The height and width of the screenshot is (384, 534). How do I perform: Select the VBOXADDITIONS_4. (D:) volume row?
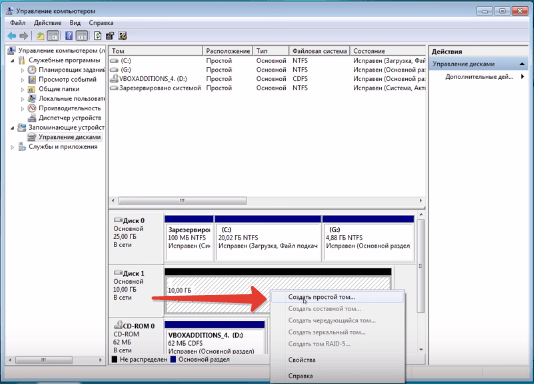(267, 79)
